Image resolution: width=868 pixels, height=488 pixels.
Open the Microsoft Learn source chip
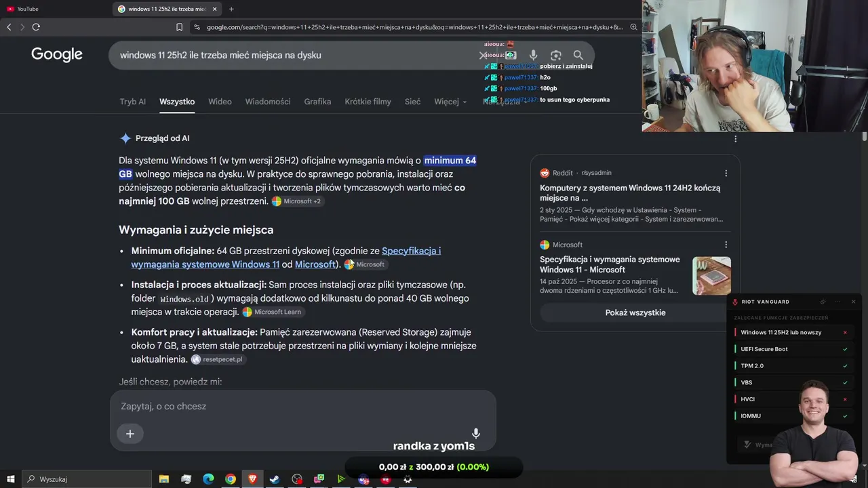(272, 312)
